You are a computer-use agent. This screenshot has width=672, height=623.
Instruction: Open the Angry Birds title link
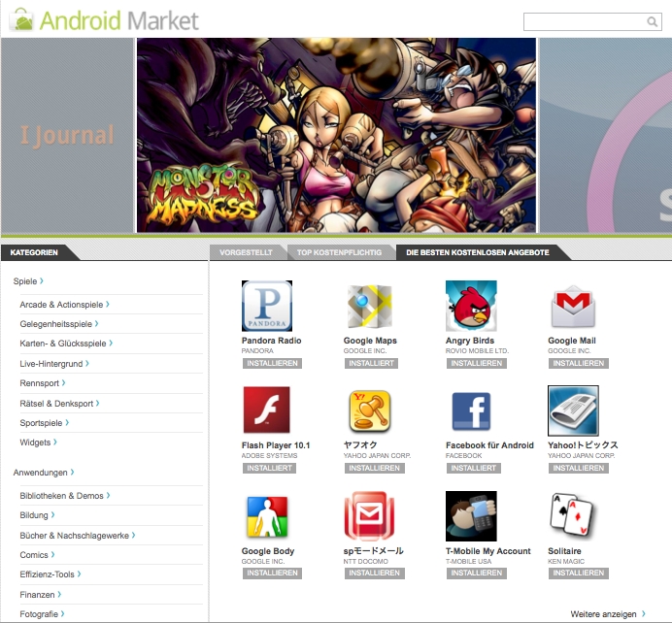(470, 341)
